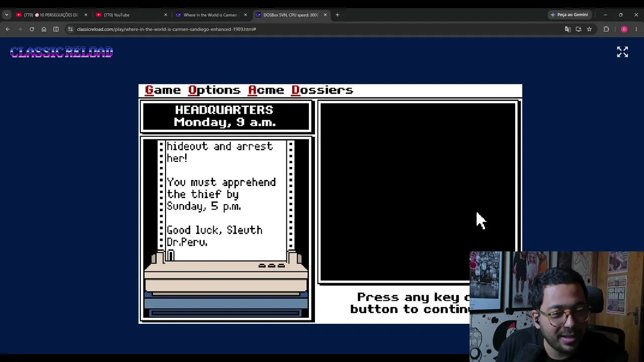Open Chrome's three-dot menu
The width and height of the screenshot is (644, 362).
point(636,29)
